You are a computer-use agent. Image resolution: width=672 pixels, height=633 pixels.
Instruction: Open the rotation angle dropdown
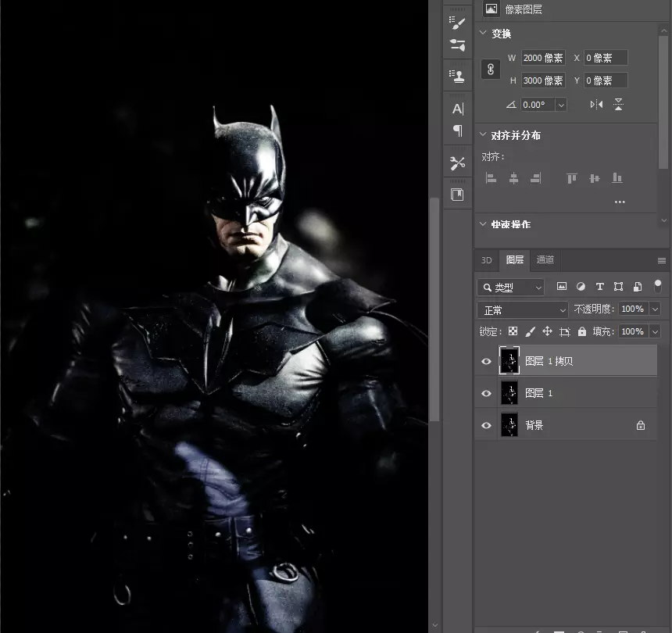[561, 105]
